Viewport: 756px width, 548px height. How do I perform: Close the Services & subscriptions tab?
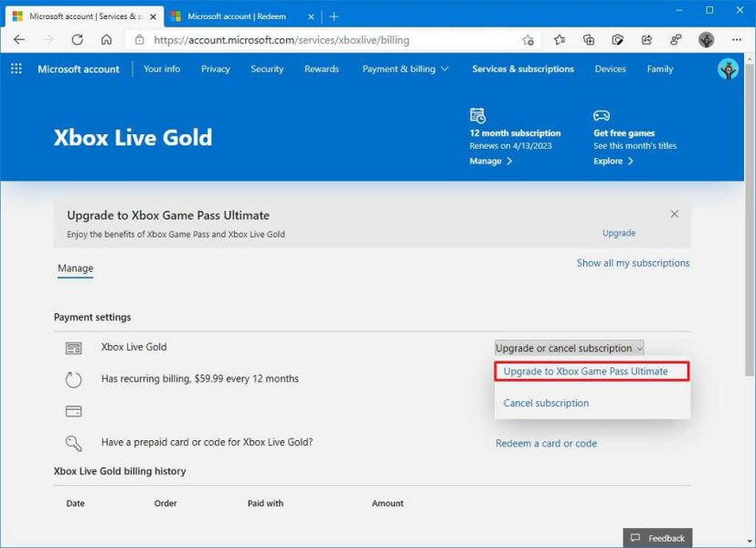pyautogui.click(x=153, y=16)
